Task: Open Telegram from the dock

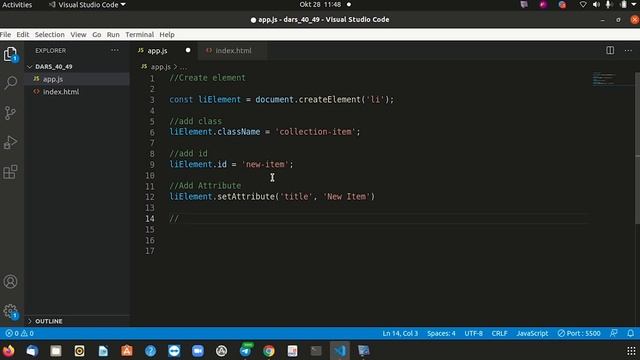Action: [x=245, y=351]
